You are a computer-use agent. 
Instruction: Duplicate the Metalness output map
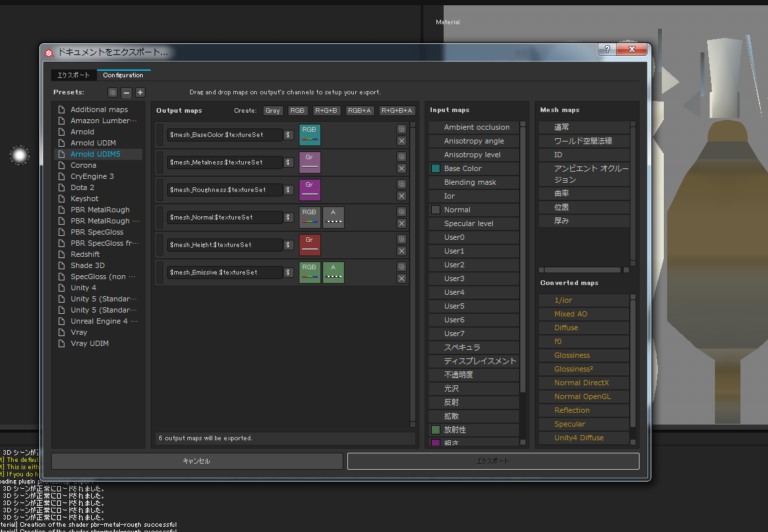click(402, 157)
